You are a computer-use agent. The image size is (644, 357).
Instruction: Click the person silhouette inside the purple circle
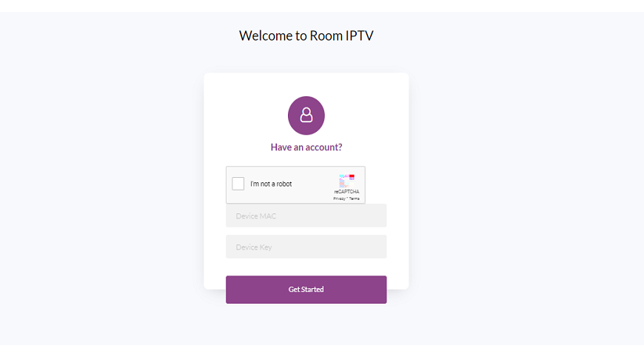pos(306,115)
